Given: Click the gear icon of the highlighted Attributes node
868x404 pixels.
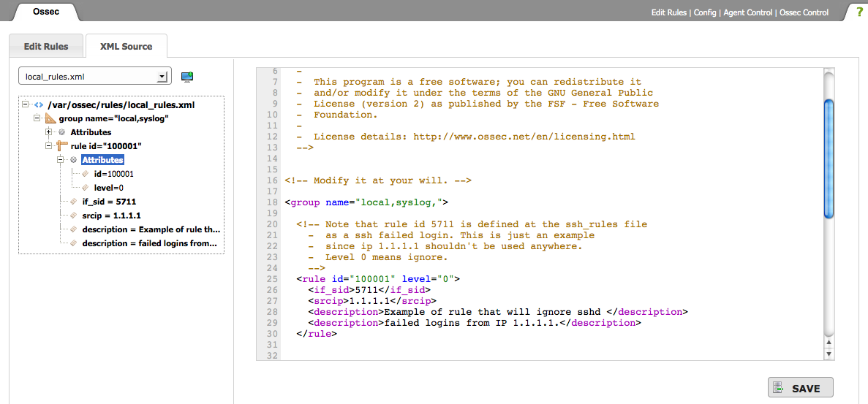Looking at the screenshot, I should pos(73,160).
